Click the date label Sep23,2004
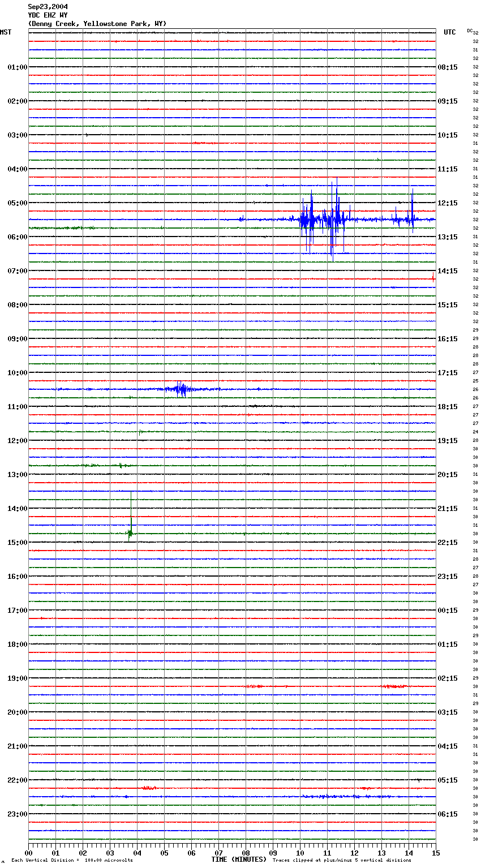481x868 pixels. 48,7
